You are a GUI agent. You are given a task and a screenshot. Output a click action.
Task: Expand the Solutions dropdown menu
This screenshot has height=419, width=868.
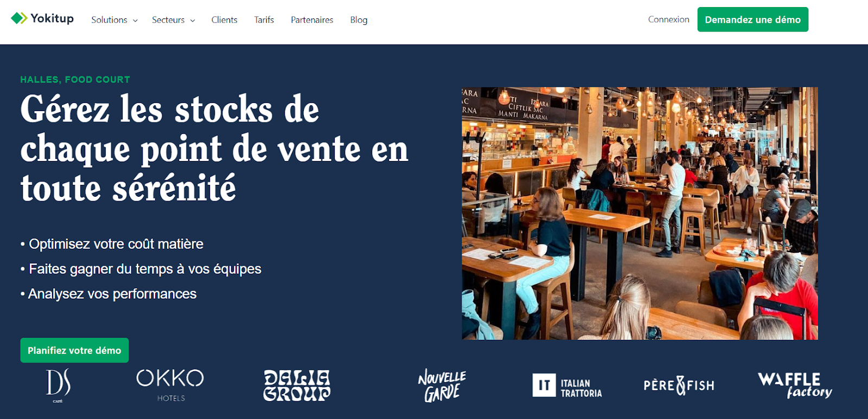tap(114, 20)
